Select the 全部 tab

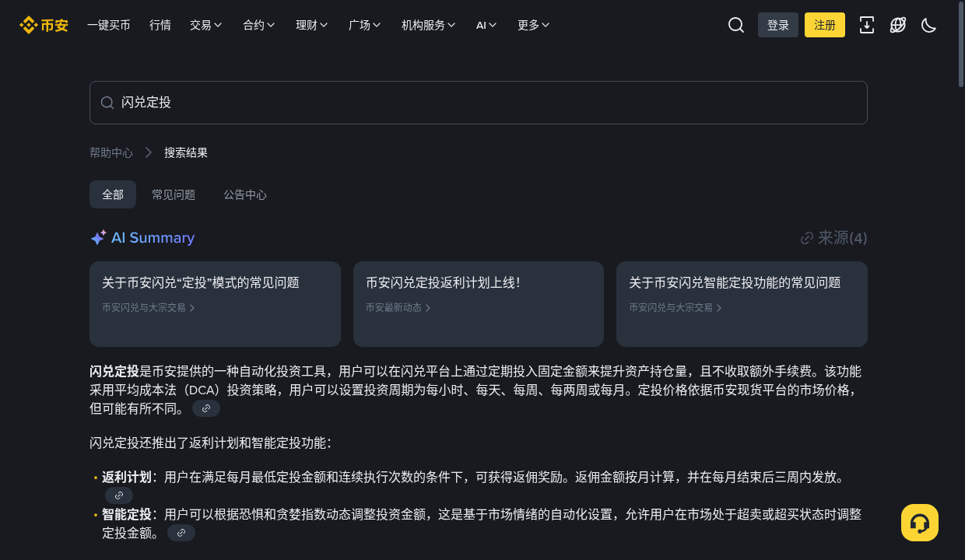pyautogui.click(x=113, y=194)
